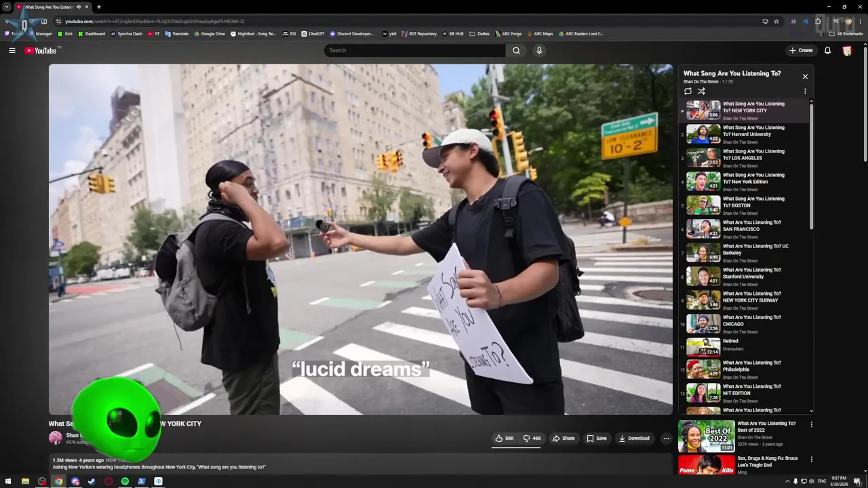Open Spotify from taskbar
Viewport: 868px width, 488px height.
125,481
